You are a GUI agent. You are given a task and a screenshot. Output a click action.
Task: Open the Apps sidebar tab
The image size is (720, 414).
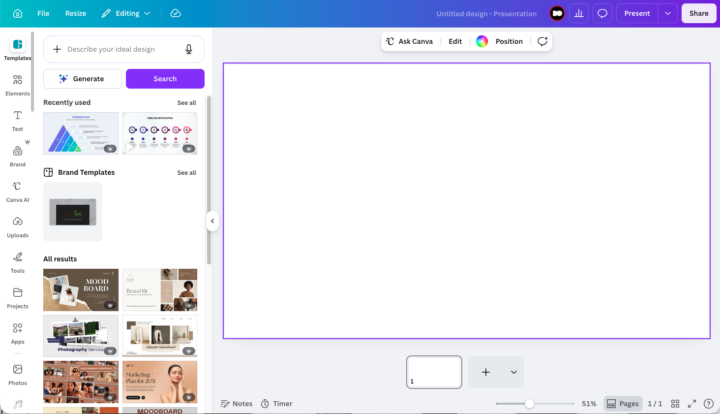pos(17,333)
